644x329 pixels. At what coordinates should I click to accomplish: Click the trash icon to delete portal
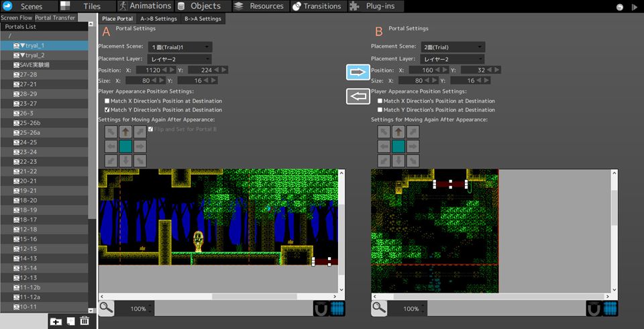click(x=85, y=321)
